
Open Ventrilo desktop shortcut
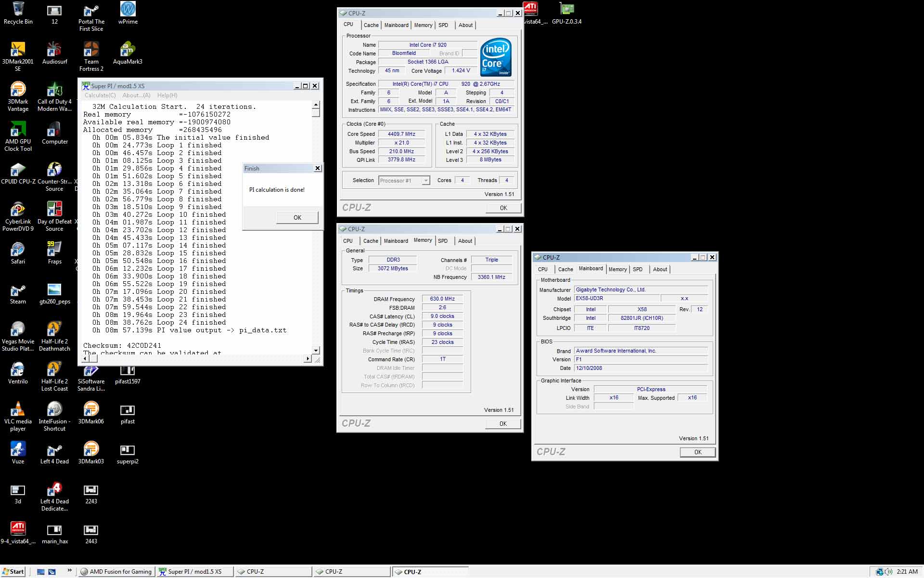tap(18, 373)
